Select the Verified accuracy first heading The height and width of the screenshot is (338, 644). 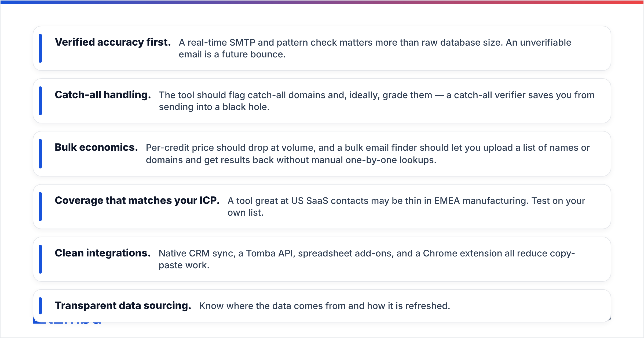pyautogui.click(x=113, y=42)
